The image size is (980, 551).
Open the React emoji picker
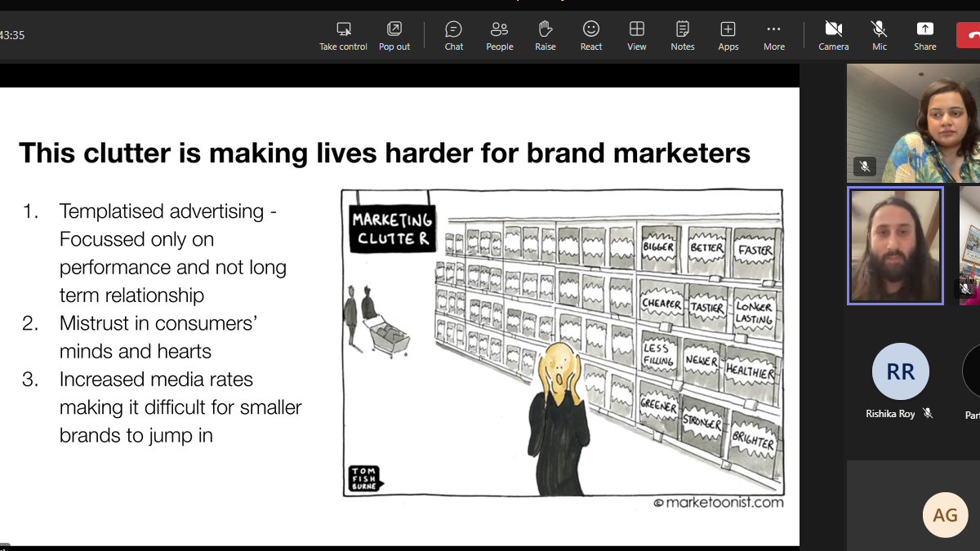(x=591, y=36)
